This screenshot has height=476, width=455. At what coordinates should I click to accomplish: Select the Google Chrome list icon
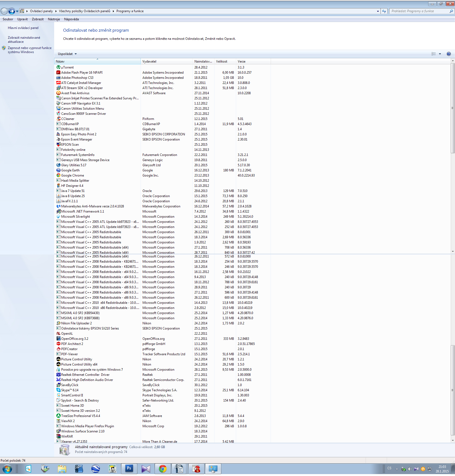point(58,175)
